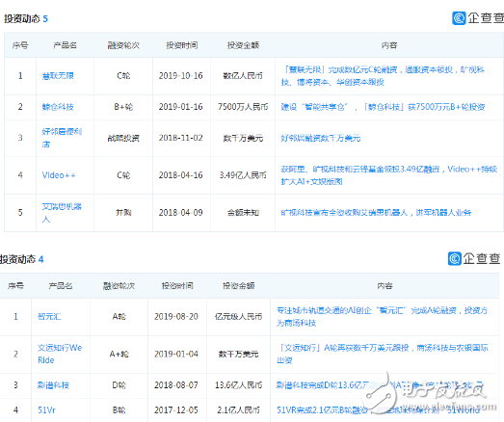Click date cell 2018-04-09

181,213
